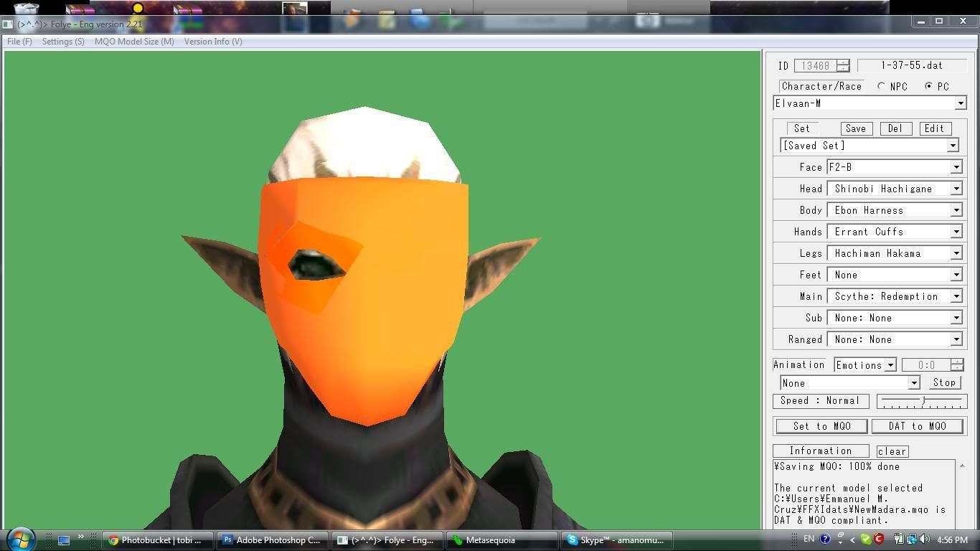Switch to Adobe Photoshop in taskbar

click(x=273, y=540)
